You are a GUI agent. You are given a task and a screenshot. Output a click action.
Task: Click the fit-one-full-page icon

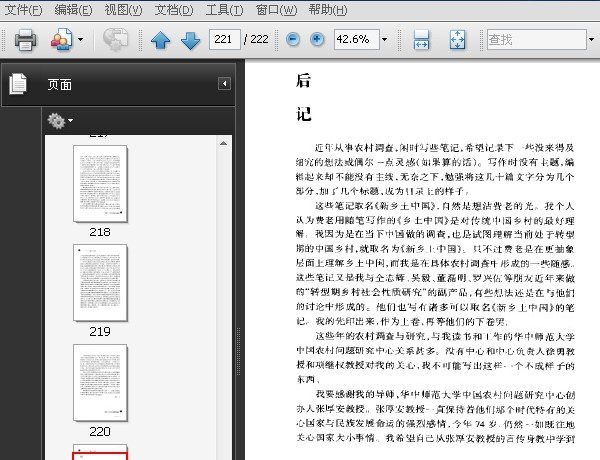pyautogui.click(x=457, y=39)
